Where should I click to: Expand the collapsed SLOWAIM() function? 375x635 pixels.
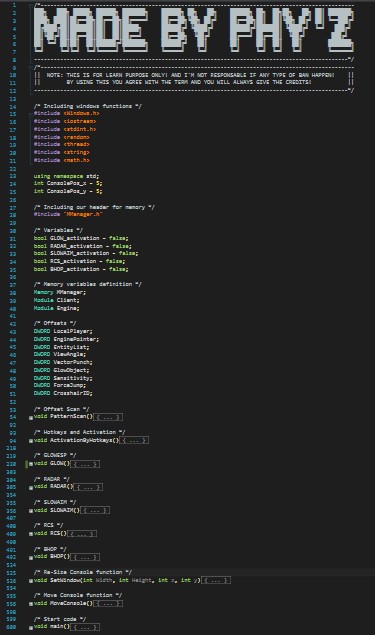pos(31,511)
